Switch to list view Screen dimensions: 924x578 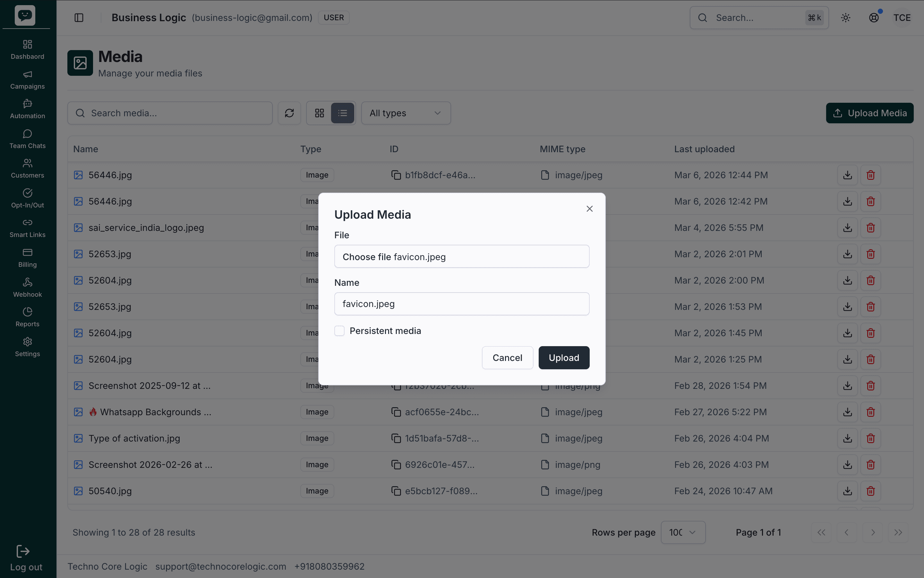click(343, 113)
